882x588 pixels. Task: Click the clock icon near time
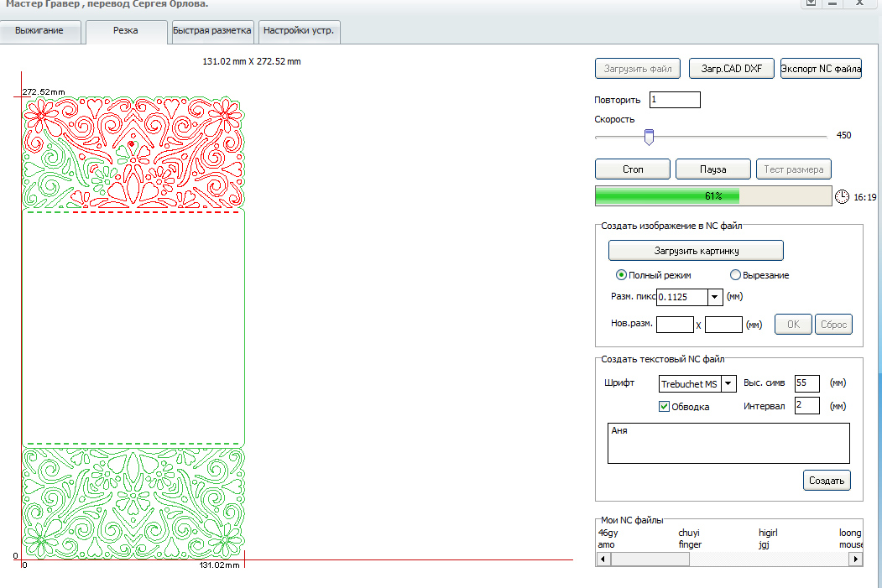pos(842,197)
